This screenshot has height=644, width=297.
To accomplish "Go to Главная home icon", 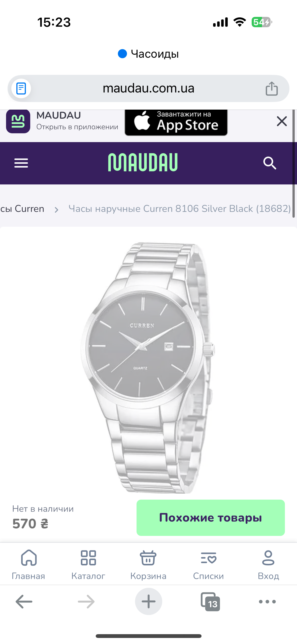I will pyautogui.click(x=29, y=558).
